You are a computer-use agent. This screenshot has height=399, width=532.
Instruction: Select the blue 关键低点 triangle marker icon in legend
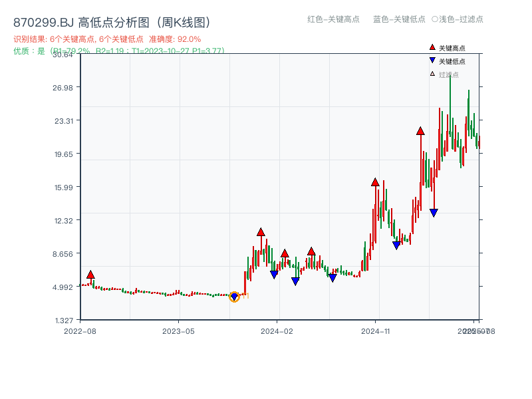(x=431, y=60)
